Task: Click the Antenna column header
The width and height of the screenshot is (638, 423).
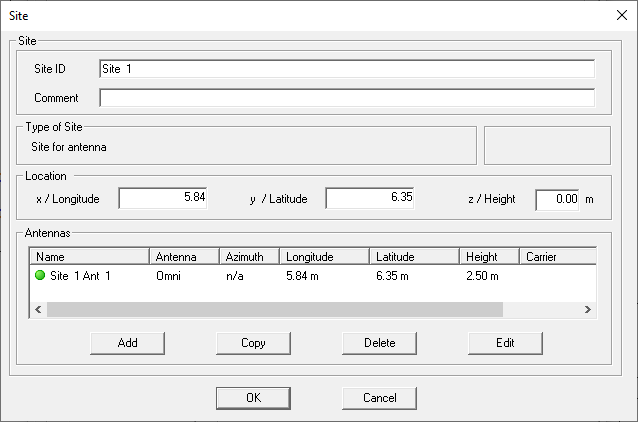Action: coord(184,257)
